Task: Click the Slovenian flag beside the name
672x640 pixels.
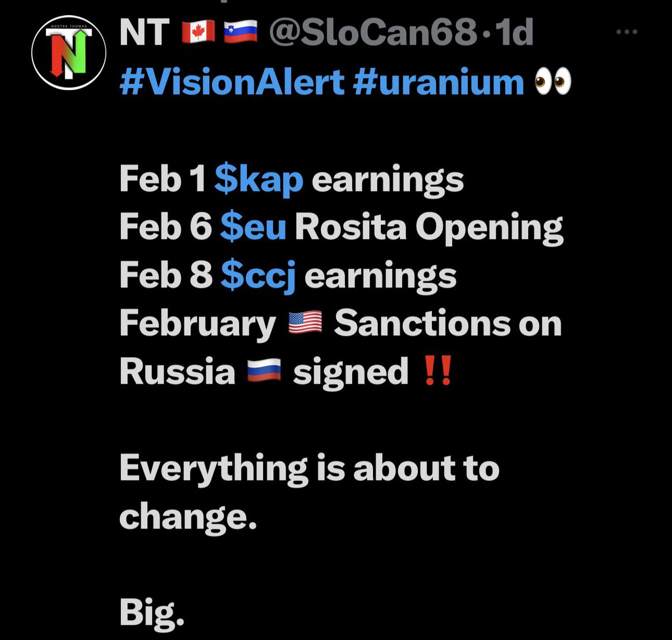Action: [x=240, y=34]
